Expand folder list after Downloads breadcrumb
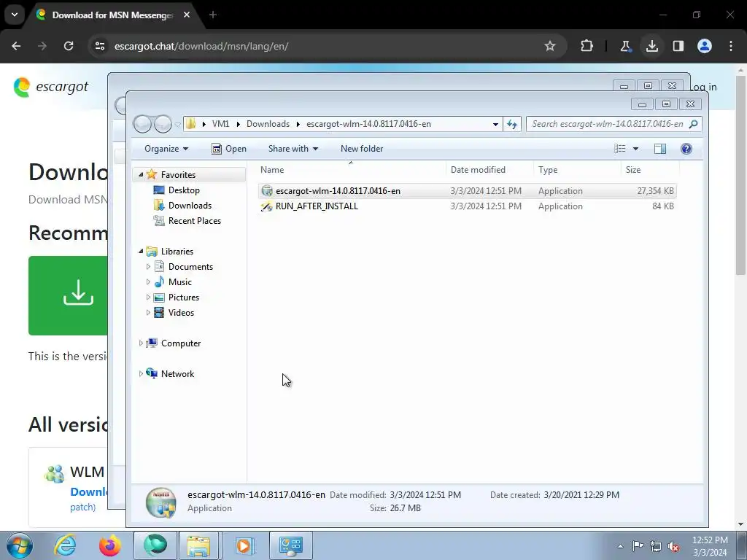This screenshot has height=560, width=747. tap(298, 124)
